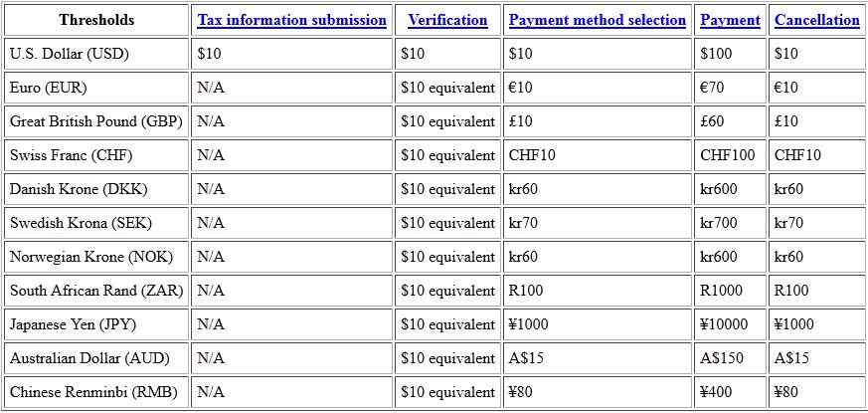
Task: Select the €70 Euro payment value
Action: [x=712, y=88]
